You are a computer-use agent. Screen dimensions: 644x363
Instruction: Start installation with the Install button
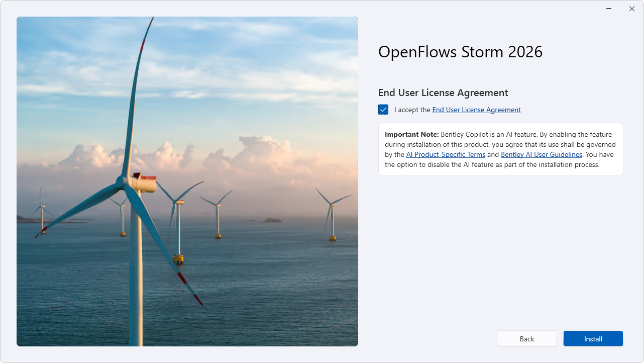593,339
